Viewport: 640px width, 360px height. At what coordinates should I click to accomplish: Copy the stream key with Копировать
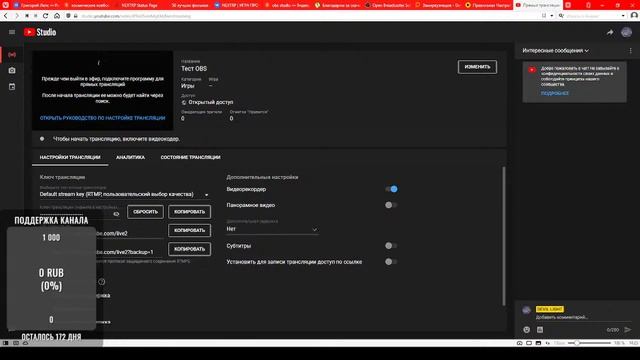tap(189, 212)
